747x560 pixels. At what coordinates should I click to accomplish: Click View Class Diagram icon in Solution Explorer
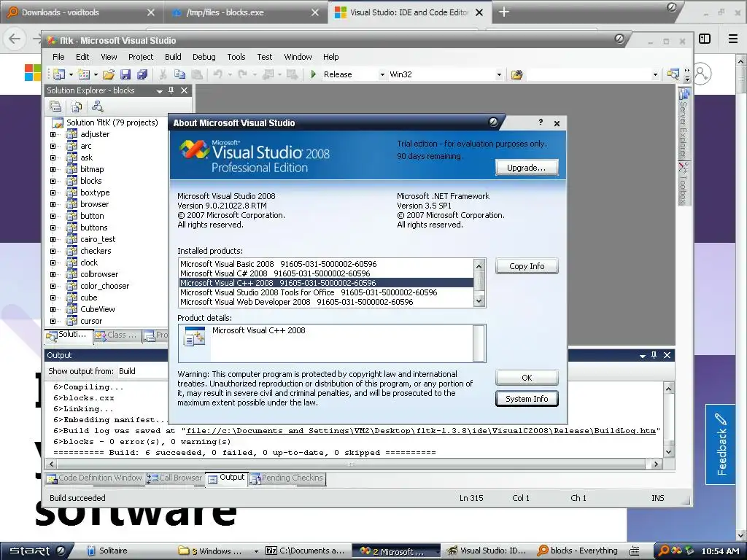pos(97,106)
